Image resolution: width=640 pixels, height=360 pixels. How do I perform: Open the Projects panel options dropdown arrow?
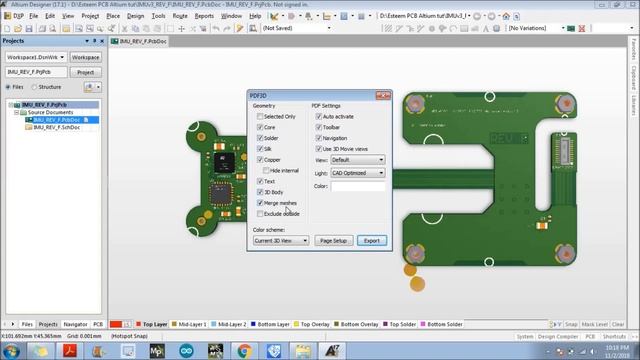[x=87, y=41]
